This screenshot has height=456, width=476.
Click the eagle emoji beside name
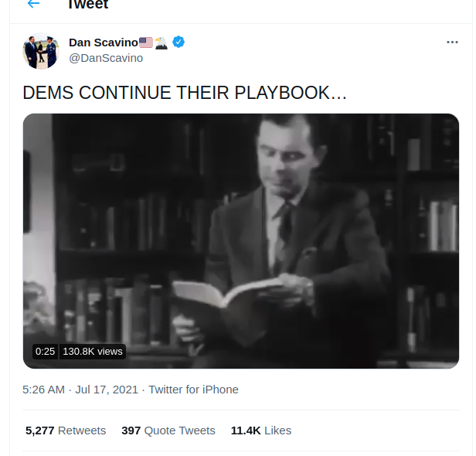161,43
